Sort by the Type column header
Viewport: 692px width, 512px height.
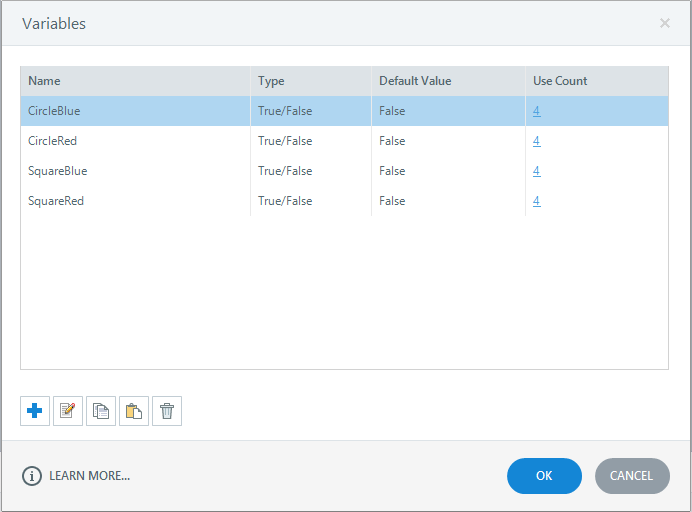[x=311, y=81]
